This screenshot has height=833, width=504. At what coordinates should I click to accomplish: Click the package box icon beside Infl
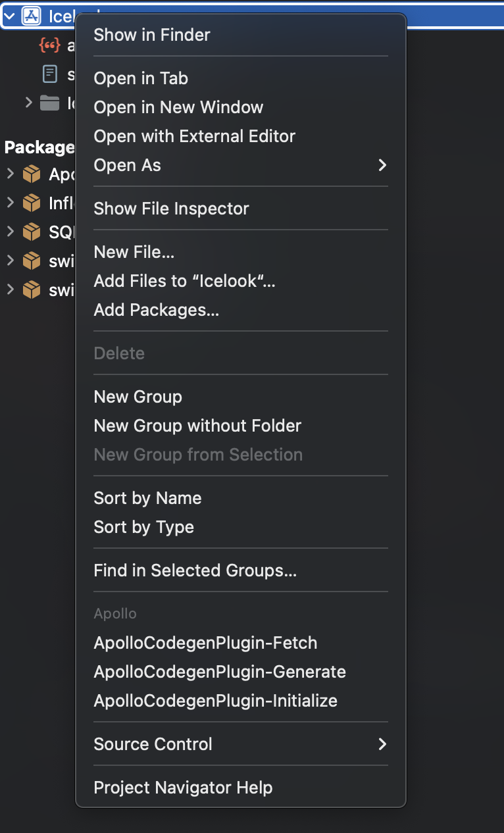click(x=32, y=203)
